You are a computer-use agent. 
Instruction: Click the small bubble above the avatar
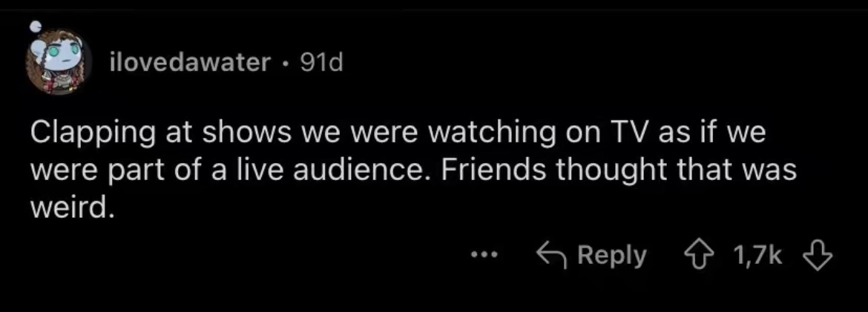click(x=34, y=27)
